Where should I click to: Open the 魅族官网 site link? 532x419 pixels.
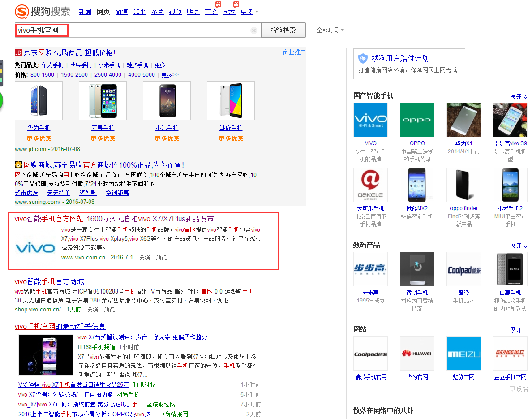pos(464,377)
